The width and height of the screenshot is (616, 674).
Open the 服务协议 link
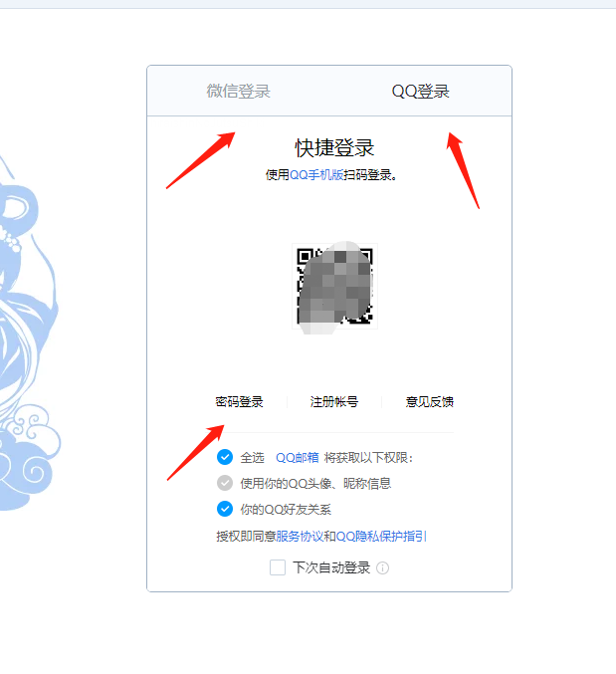coord(300,536)
